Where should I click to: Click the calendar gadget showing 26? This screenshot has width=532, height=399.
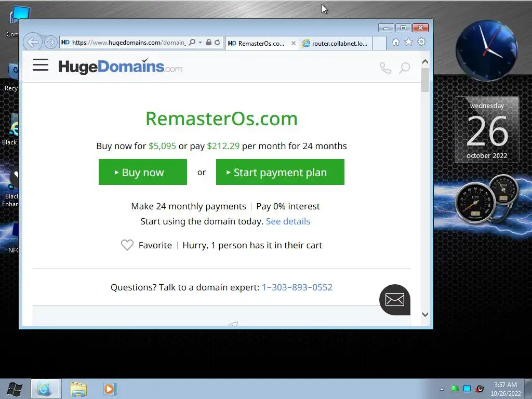pyautogui.click(x=487, y=130)
